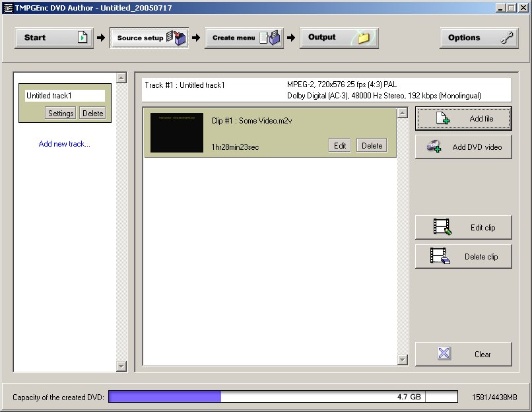Viewport: 532px width, 412px height.
Task: Click the track list scroll down arrow
Action: tap(121, 366)
